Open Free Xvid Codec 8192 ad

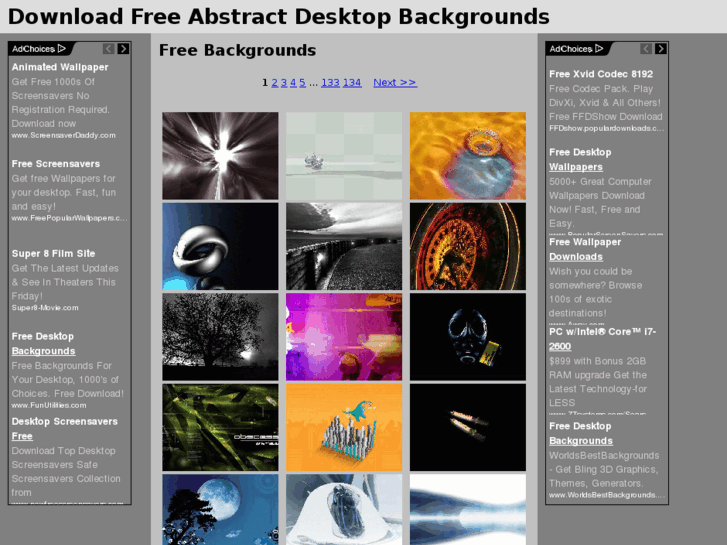[601, 74]
